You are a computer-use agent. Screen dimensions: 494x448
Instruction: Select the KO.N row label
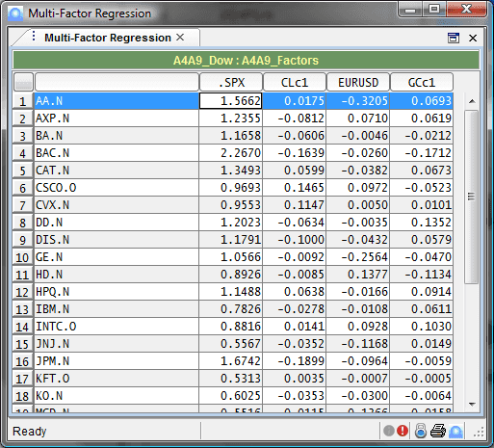(x=117, y=396)
